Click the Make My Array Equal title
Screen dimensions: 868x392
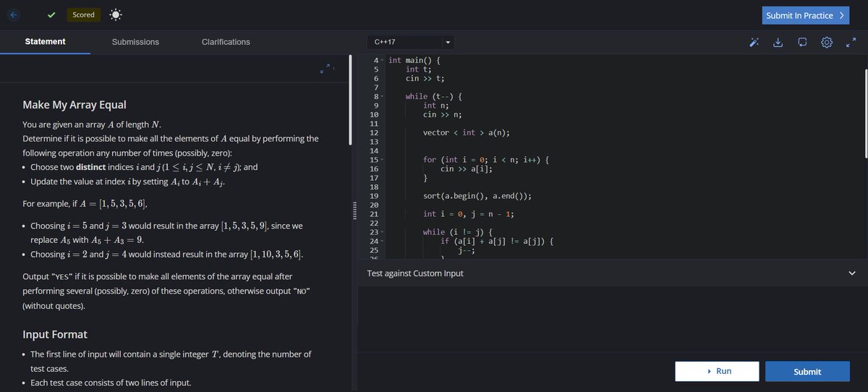click(75, 105)
